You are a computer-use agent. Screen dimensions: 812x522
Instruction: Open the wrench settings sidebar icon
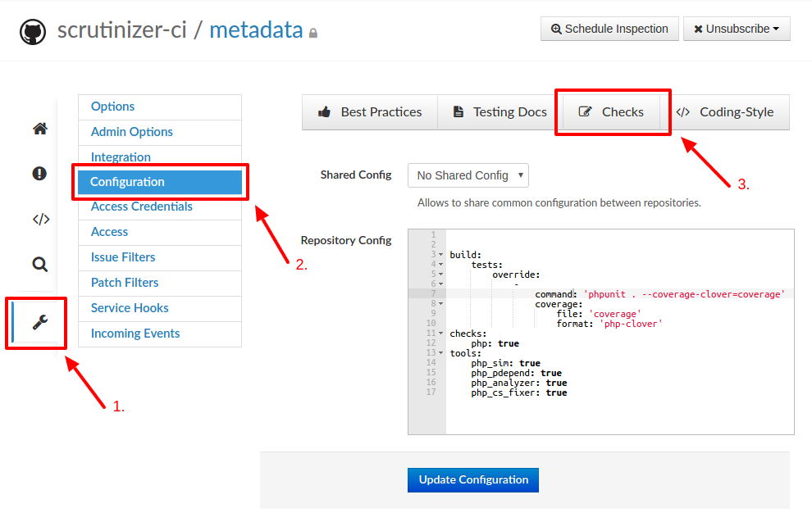[x=40, y=322]
